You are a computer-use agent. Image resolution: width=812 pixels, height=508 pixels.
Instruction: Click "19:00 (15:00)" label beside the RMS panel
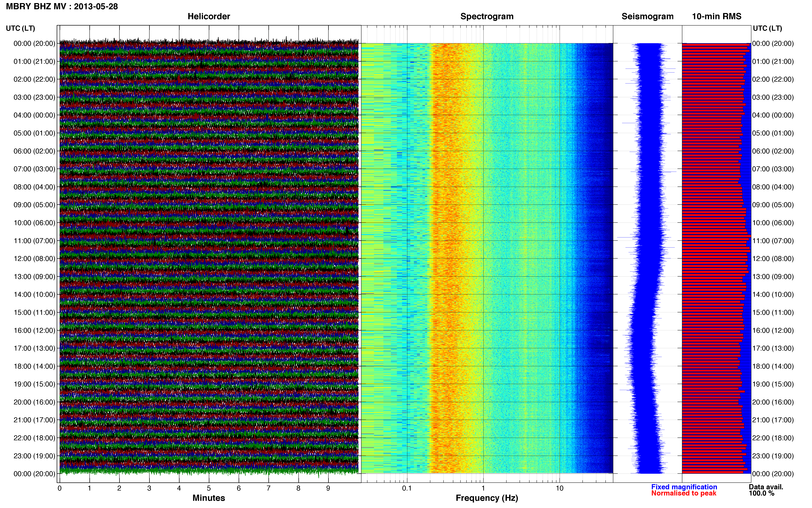(x=773, y=384)
